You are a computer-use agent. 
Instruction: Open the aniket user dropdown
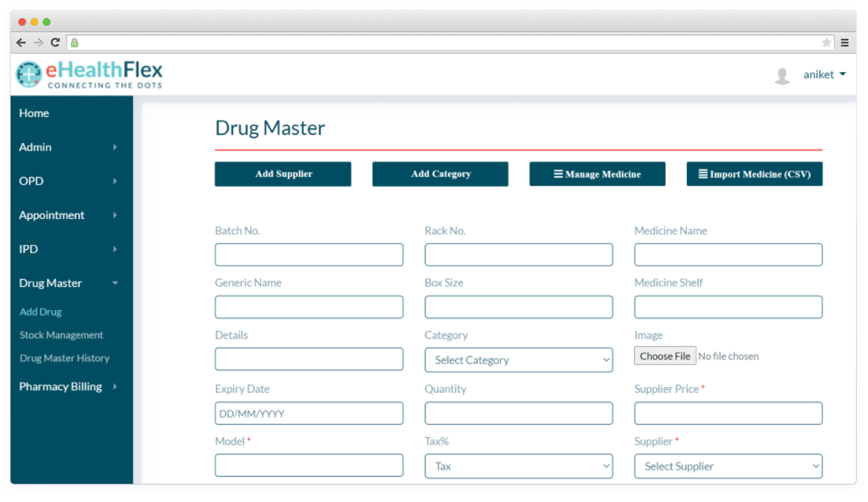pyautogui.click(x=825, y=74)
